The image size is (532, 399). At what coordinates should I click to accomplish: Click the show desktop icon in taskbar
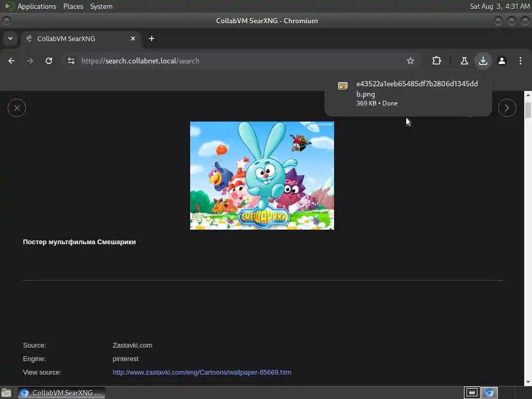(6, 393)
